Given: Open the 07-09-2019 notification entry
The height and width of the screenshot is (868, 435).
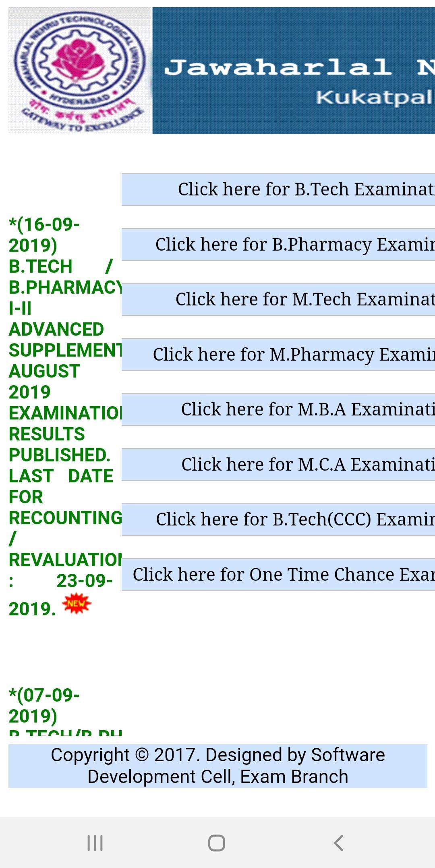Looking at the screenshot, I should point(44,706).
